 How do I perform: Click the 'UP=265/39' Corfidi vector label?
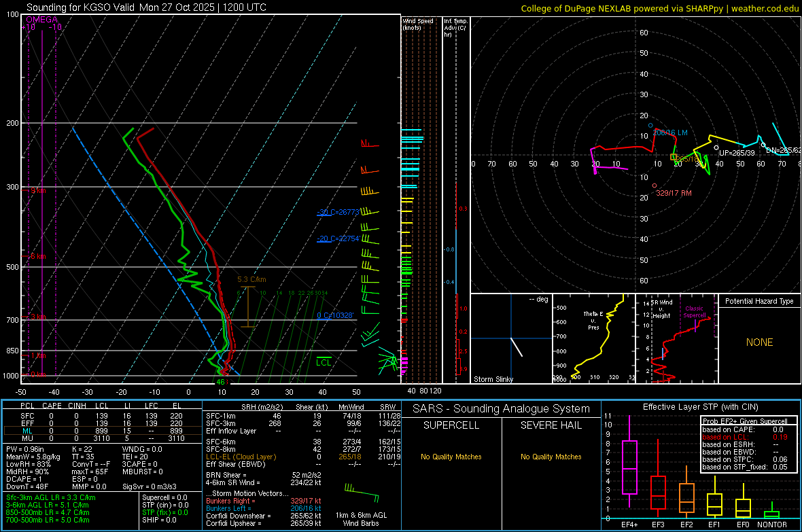(737, 153)
